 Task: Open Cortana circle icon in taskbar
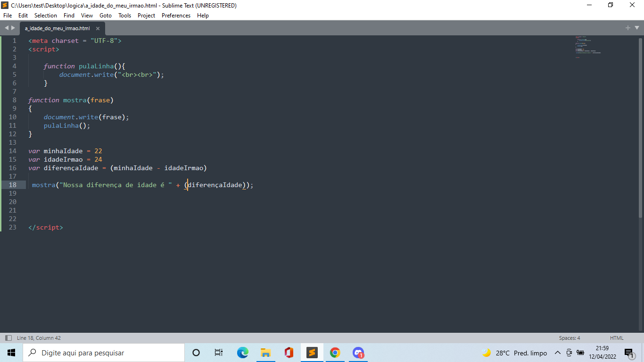tap(196, 353)
